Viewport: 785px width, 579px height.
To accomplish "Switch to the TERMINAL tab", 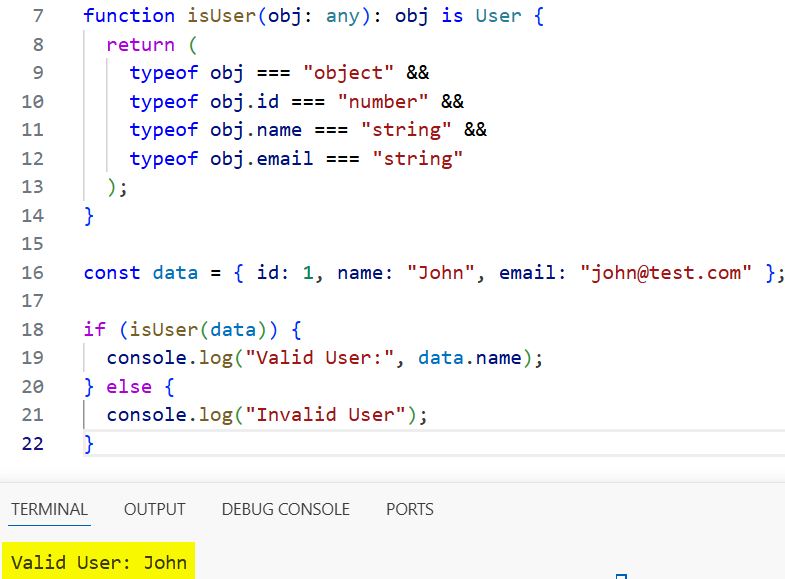I will (x=50, y=509).
